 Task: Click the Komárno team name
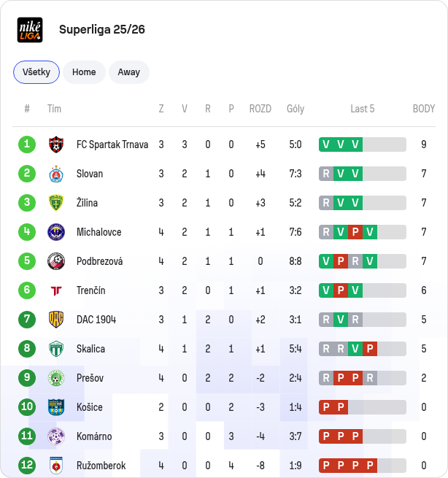pos(94,436)
